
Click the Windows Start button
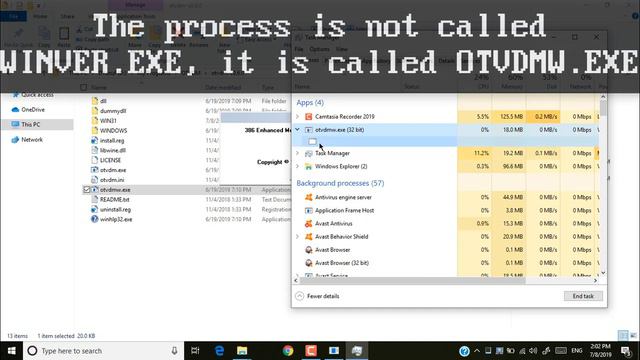(x=11, y=351)
